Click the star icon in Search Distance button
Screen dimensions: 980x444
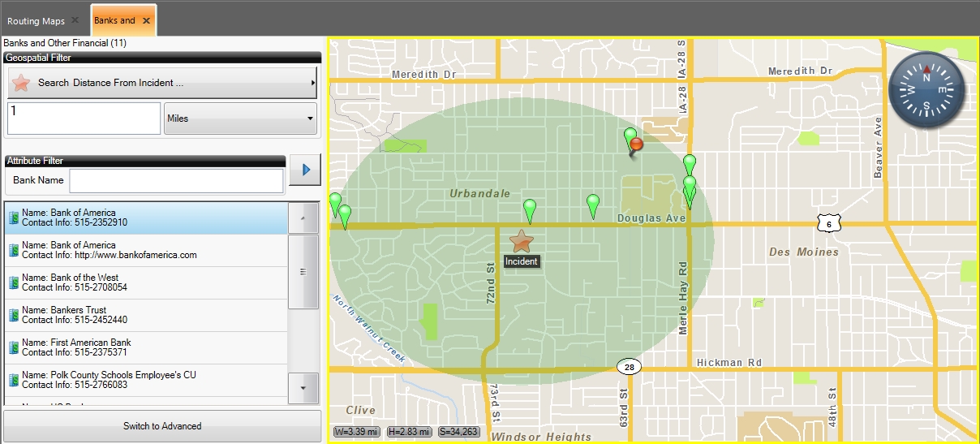[22, 83]
